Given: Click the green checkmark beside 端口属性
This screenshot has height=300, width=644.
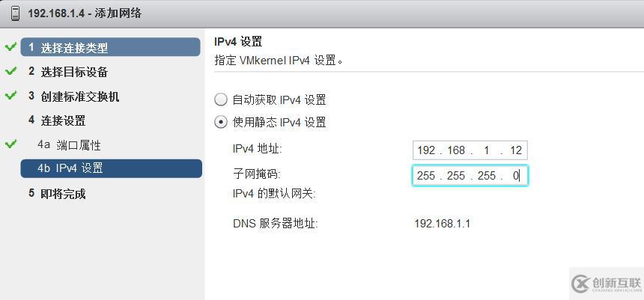Looking at the screenshot, I should point(10,144).
